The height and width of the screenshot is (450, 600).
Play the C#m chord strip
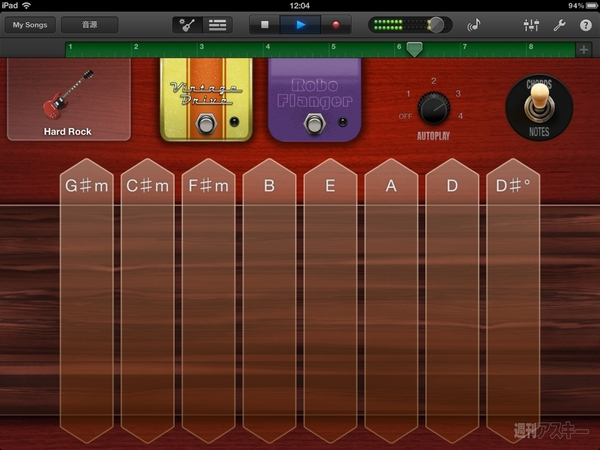click(148, 300)
